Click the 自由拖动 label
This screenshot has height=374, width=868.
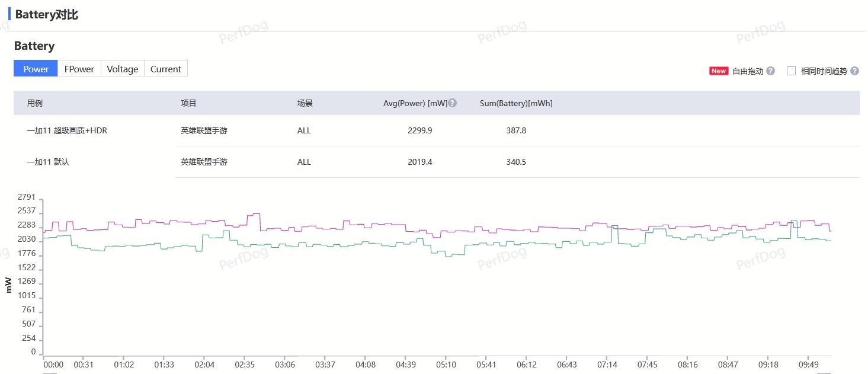coord(748,71)
